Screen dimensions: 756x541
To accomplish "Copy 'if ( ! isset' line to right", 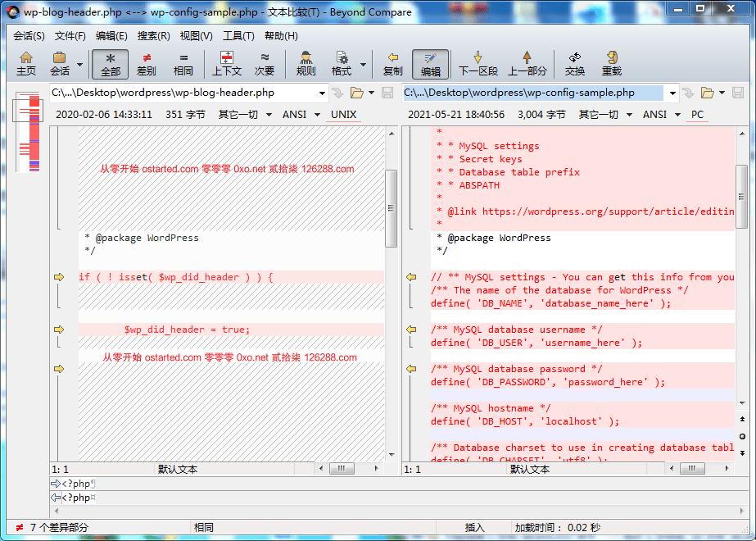I will [59, 277].
